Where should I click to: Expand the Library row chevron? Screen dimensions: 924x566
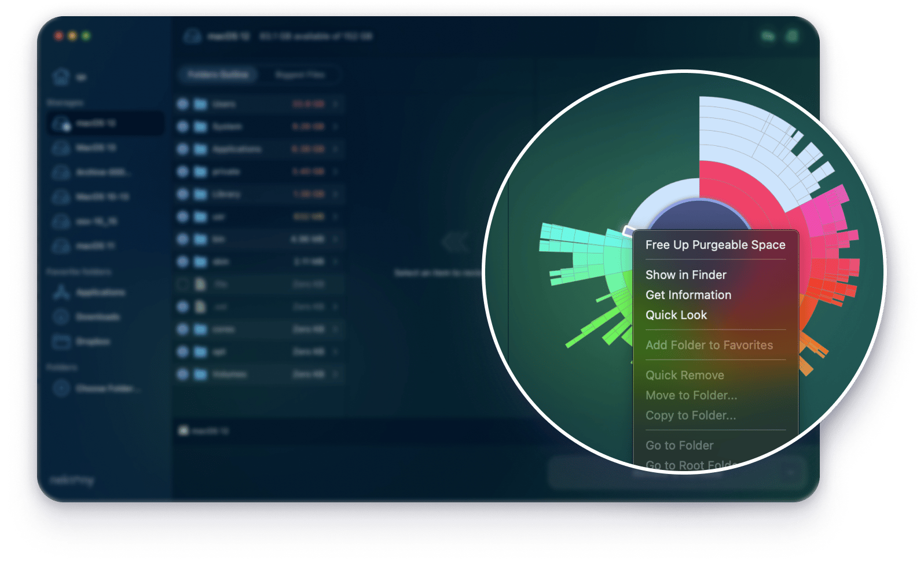(335, 194)
